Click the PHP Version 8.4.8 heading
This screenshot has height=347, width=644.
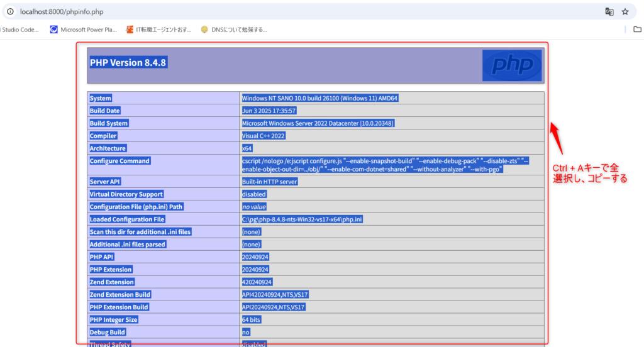(128, 62)
